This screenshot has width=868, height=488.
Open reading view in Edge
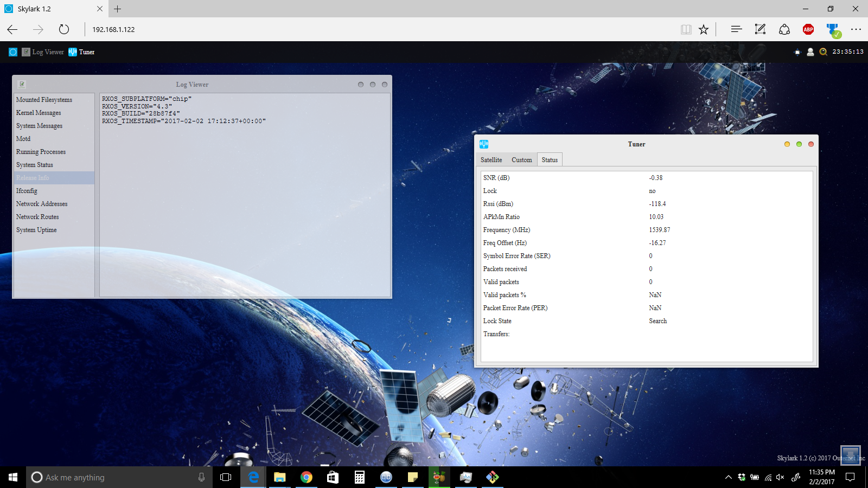686,29
